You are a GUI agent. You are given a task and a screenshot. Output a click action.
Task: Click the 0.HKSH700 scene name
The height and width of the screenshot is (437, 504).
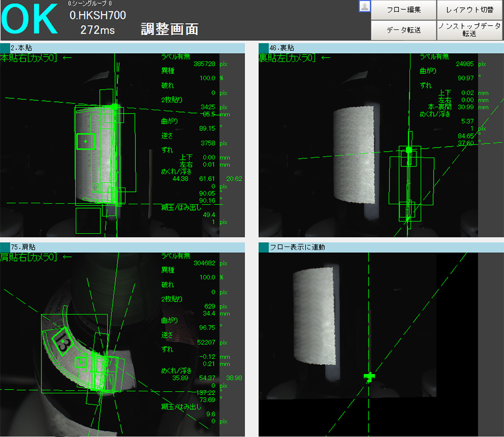point(98,16)
